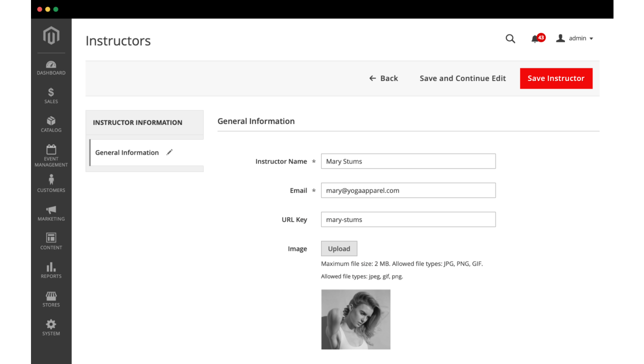Select the General Information tab
The width and height of the screenshot is (644, 364).
(127, 152)
